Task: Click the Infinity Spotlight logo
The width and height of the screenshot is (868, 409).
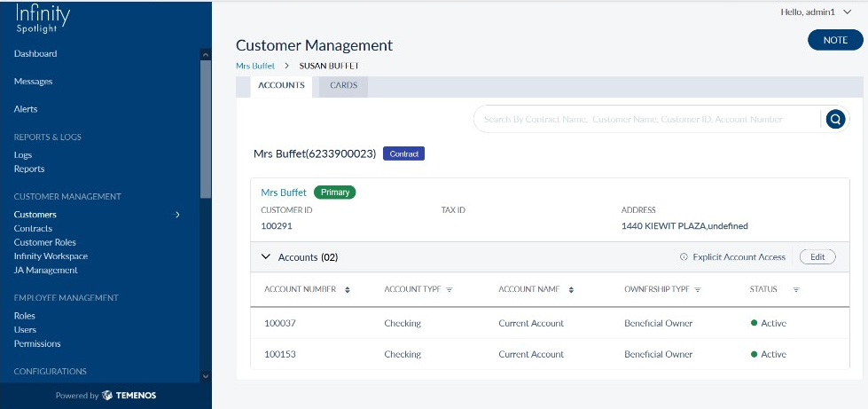Action: 43,19
